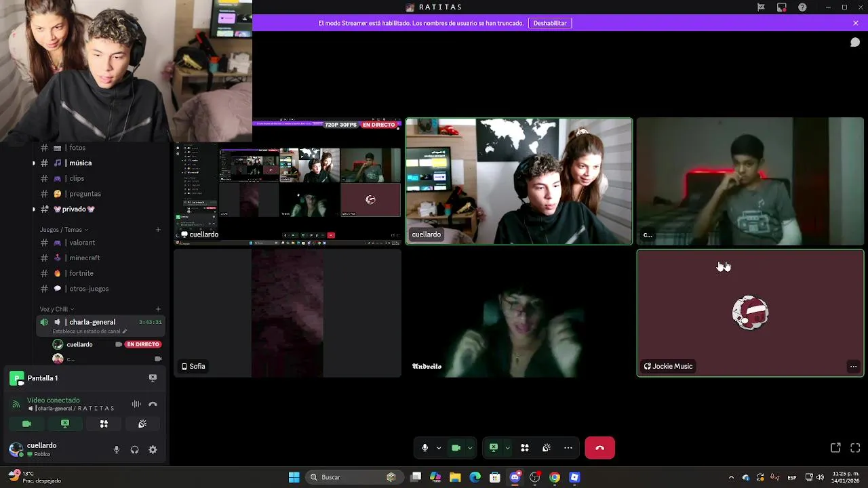Add channel to Voz y Chill category
Viewport: 868px width, 488px height.
coord(158,309)
